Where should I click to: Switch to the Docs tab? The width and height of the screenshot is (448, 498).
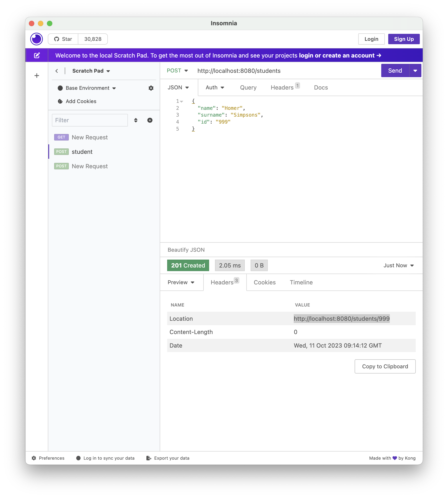coord(321,88)
